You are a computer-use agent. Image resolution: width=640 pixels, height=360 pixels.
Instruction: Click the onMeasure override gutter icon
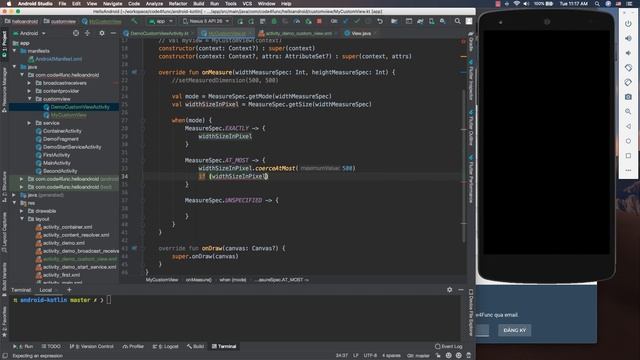pos(134,72)
